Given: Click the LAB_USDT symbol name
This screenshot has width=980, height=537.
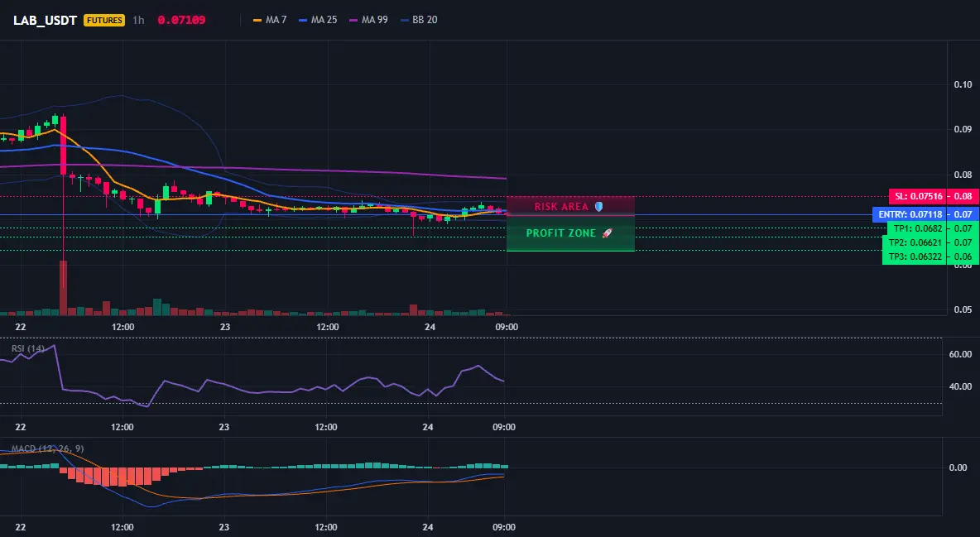Looking at the screenshot, I should pyautogui.click(x=45, y=20).
